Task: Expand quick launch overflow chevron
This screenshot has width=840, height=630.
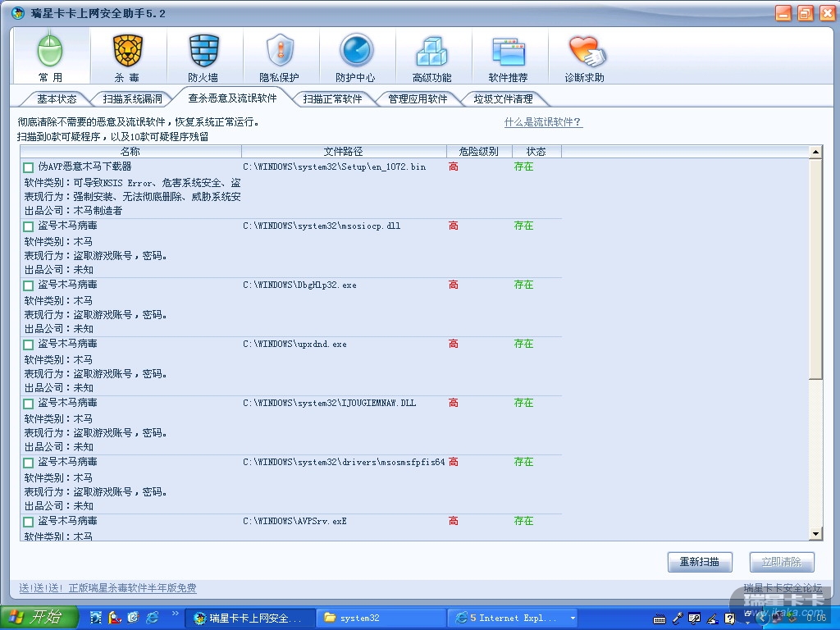Action: click(176, 614)
